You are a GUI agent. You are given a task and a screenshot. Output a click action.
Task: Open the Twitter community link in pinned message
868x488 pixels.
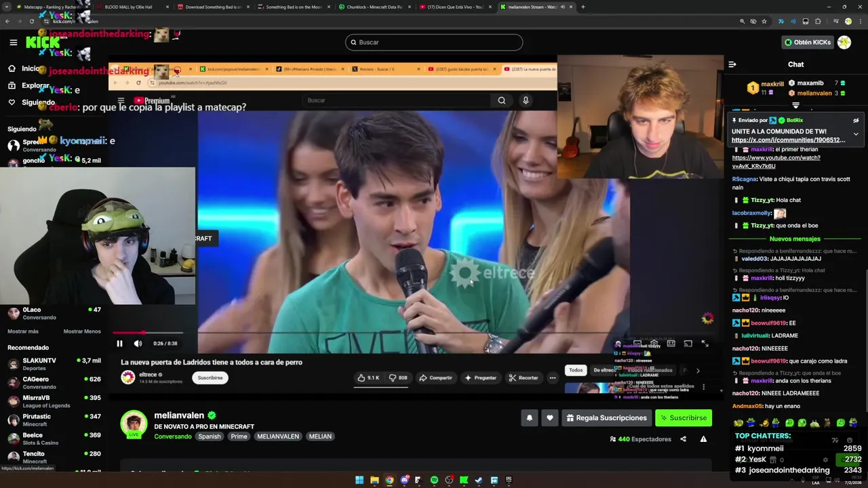789,140
